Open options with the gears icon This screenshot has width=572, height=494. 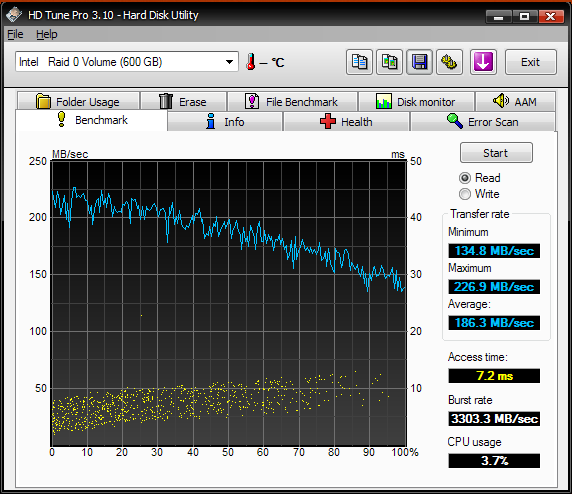click(x=449, y=62)
